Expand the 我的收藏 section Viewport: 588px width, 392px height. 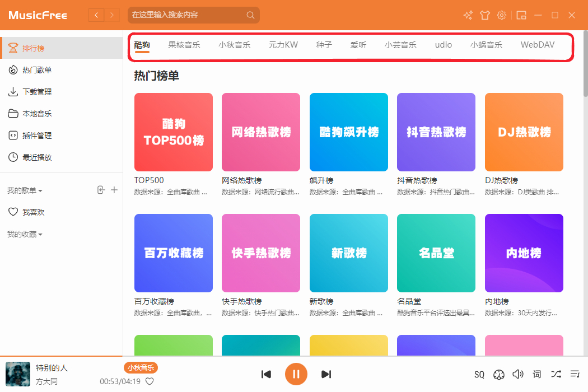click(x=25, y=234)
